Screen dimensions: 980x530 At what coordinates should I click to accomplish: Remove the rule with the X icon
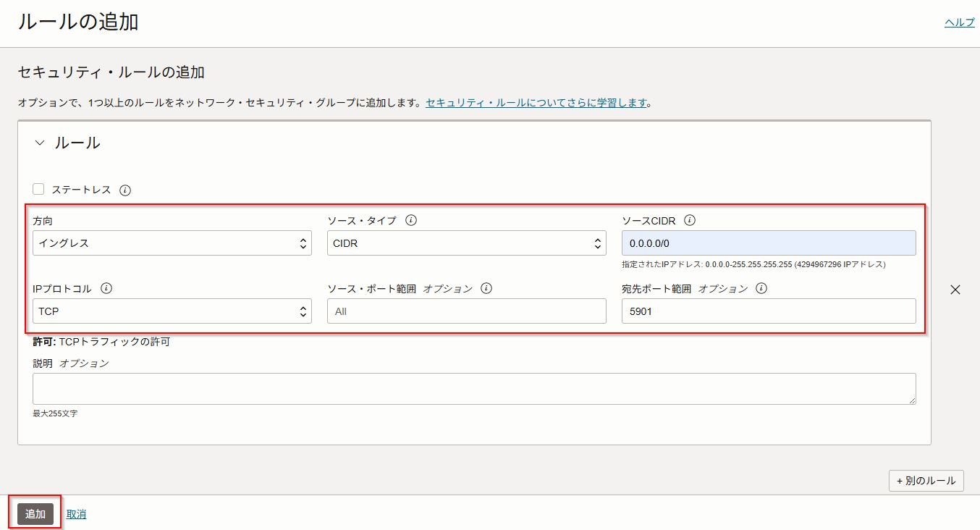(x=955, y=290)
